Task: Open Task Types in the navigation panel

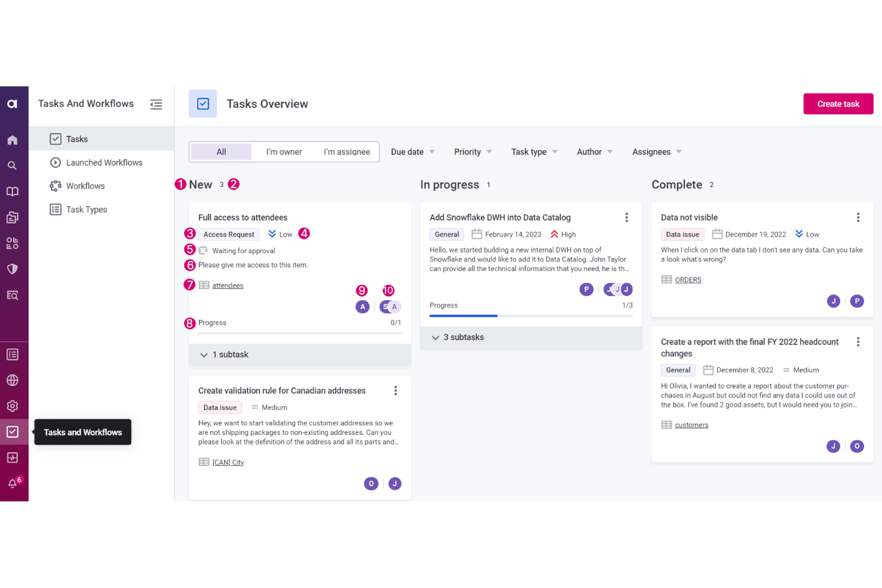Action: [x=101, y=210]
